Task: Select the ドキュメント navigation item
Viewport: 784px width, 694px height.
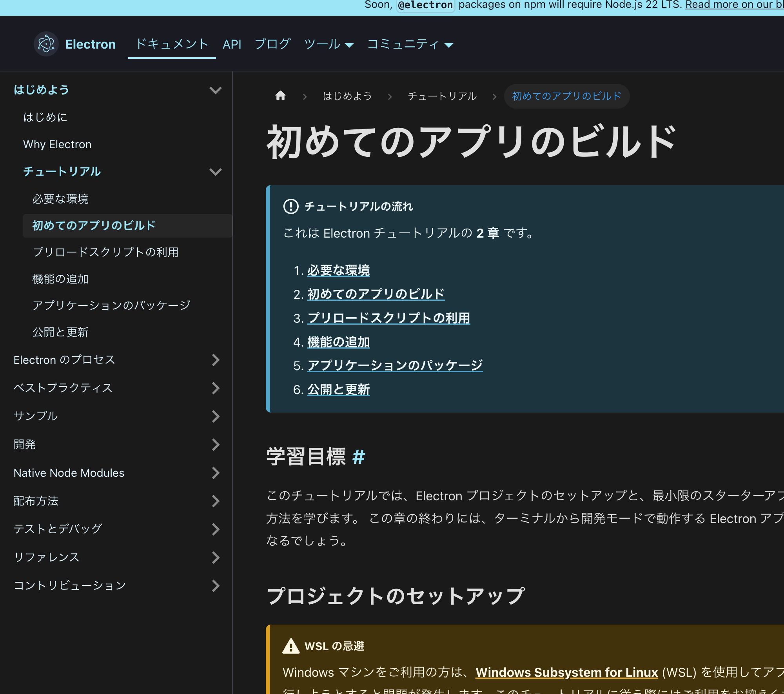Action: coord(172,44)
